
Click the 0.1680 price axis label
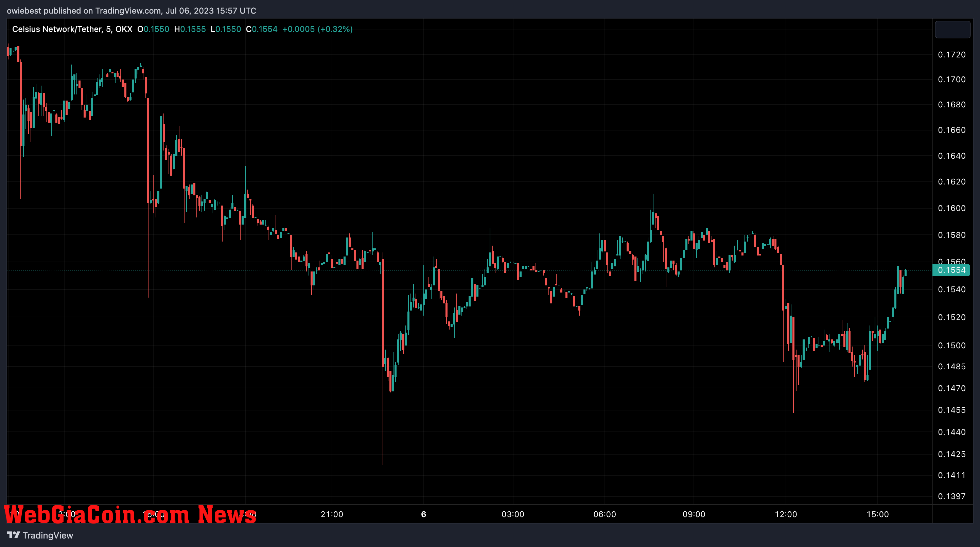(x=951, y=105)
